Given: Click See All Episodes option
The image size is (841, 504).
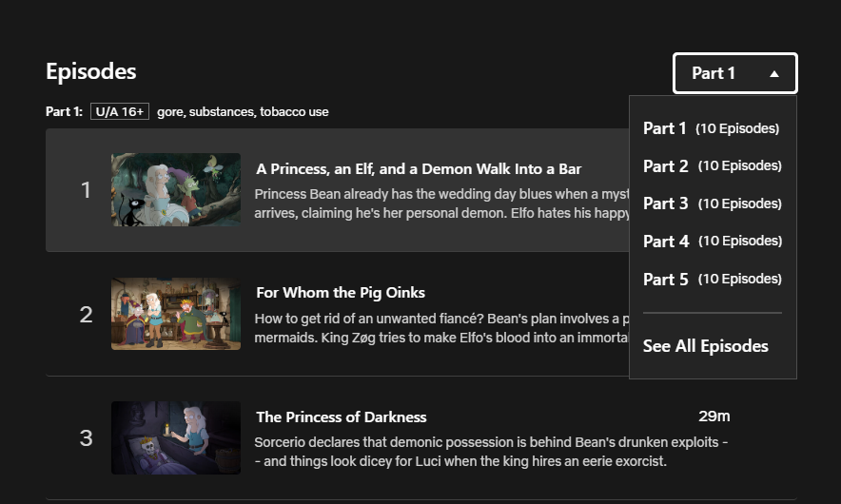Looking at the screenshot, I should 705,346.
